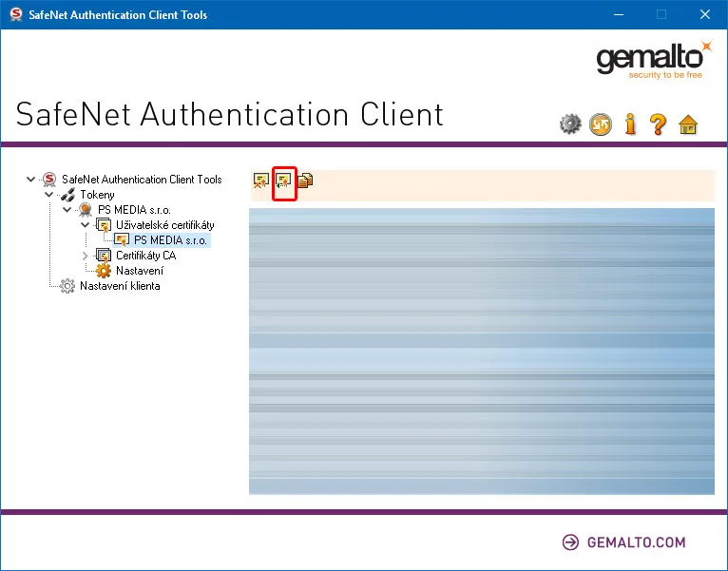Viewport: 728px width, 571px height.
Task: Select Certifikáty CA tree item
Action: (x=145, y=256)
